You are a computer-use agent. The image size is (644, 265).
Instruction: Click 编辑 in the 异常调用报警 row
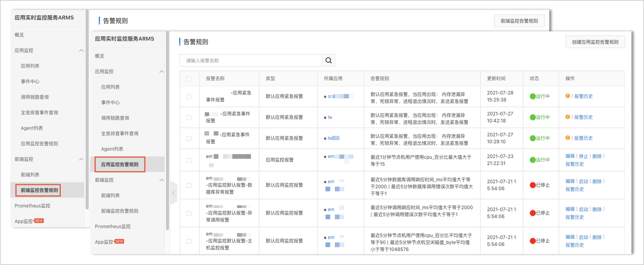point(570,209)
